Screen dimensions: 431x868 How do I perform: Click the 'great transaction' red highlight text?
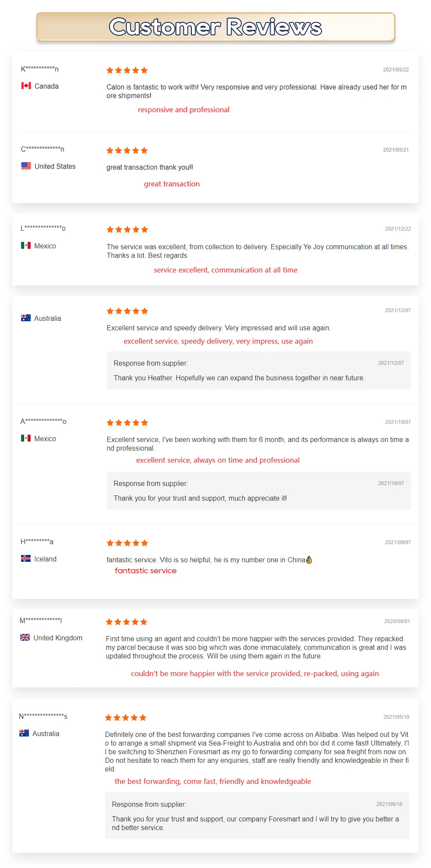[172, 184]
